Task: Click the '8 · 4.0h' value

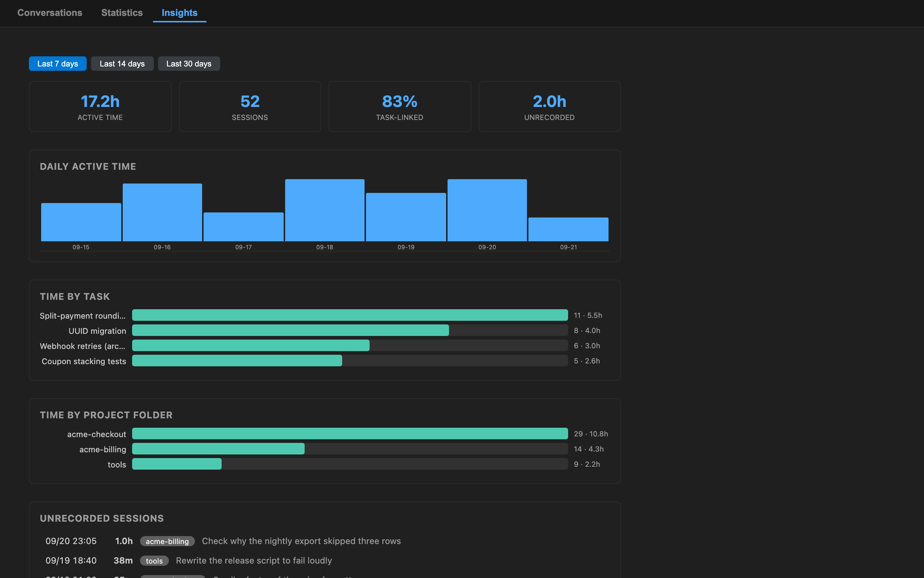Action: 587,331
